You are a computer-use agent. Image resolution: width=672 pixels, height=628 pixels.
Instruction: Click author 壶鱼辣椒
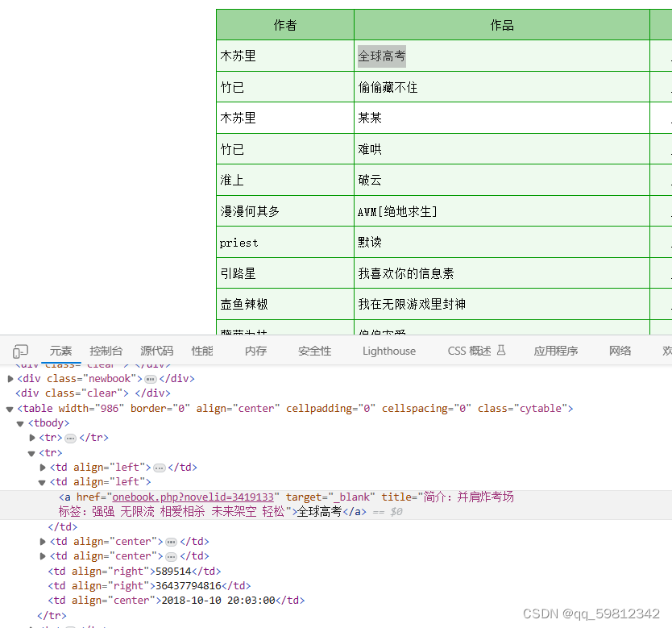tap(244, 305)
